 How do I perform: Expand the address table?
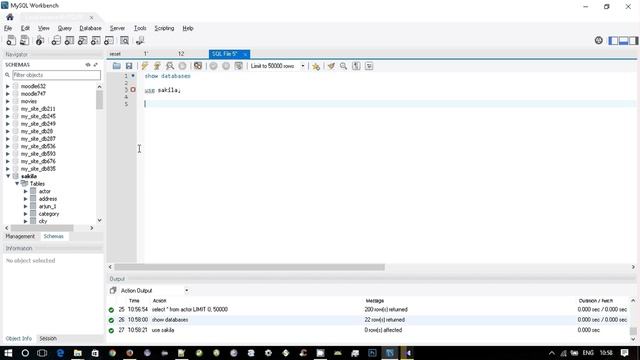click(25, 199)
